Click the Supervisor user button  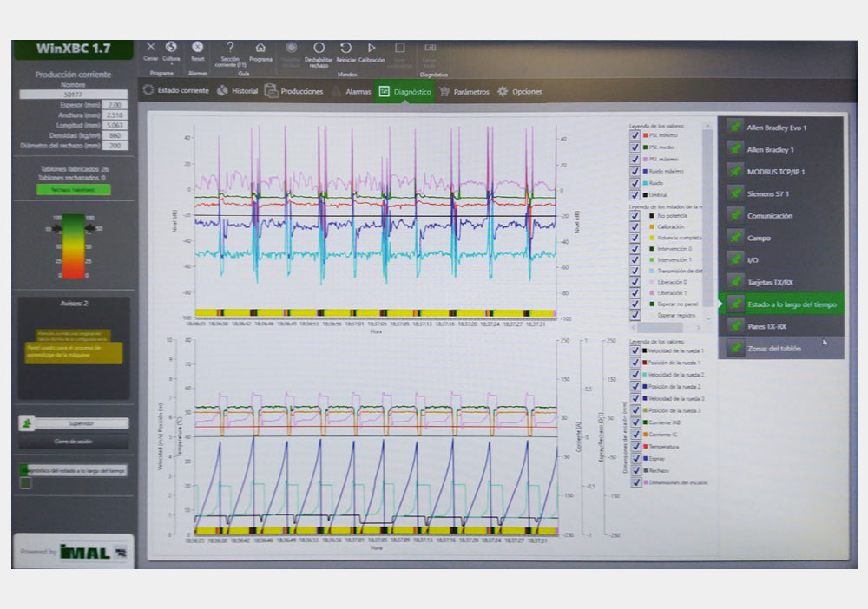(x=82, y=423)
